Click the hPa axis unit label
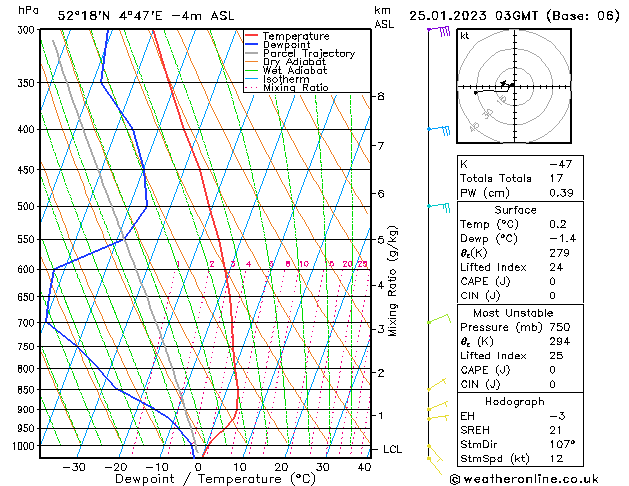Screen dimensions: 629x486 click(x=28, y=10)
